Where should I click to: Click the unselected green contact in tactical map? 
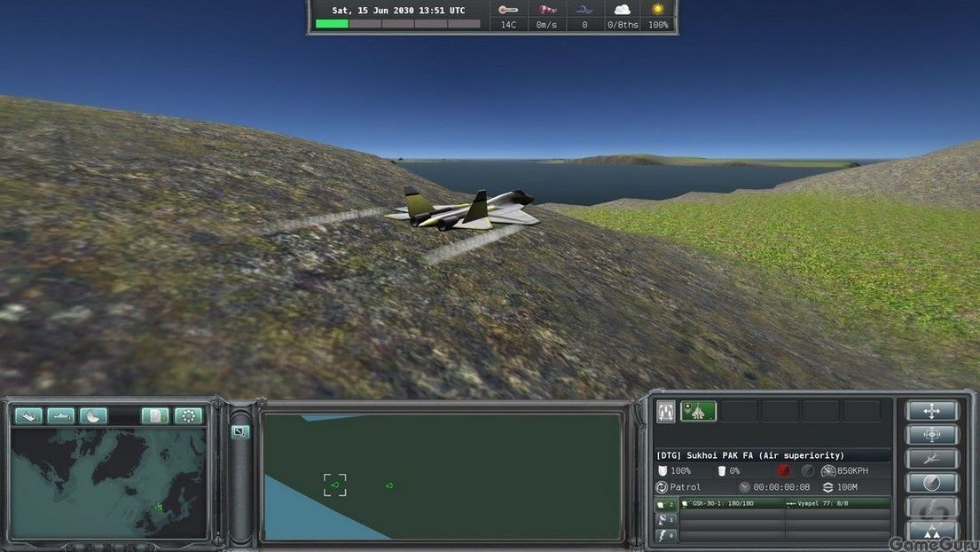(388, 485)
